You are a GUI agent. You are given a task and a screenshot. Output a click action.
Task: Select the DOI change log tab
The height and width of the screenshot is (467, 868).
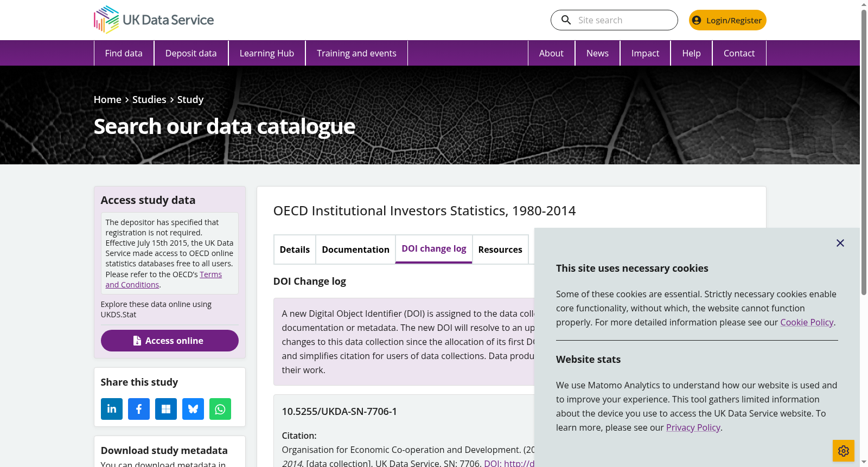coord(434,249)
